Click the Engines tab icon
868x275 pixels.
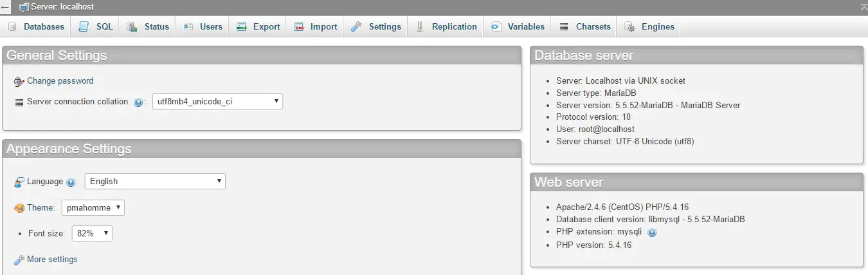click(629, 27)
